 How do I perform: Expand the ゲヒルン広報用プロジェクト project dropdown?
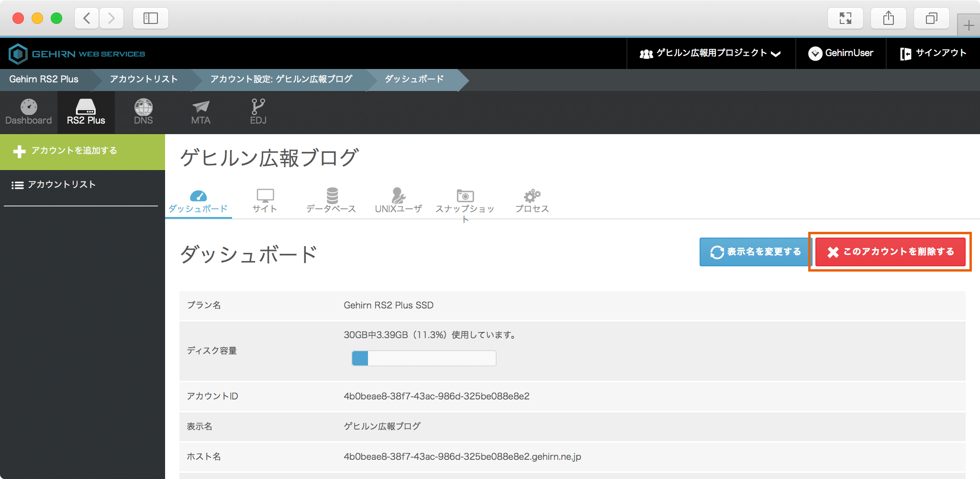(x=711, y=53)
